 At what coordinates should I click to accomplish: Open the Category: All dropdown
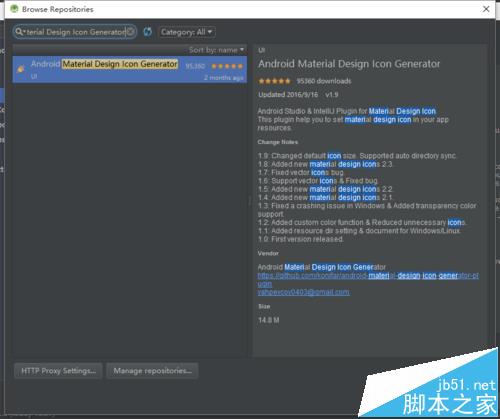tap(187, 32)
